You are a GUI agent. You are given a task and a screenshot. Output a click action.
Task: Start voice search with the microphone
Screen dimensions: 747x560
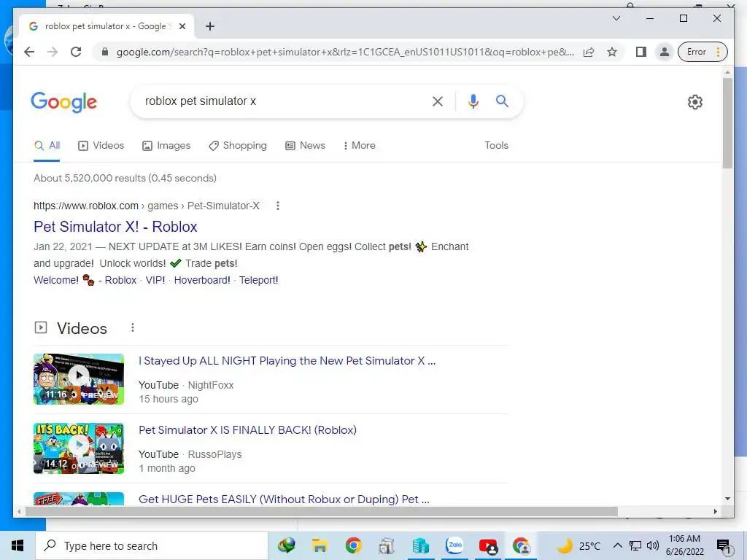(x=473, y=101)
